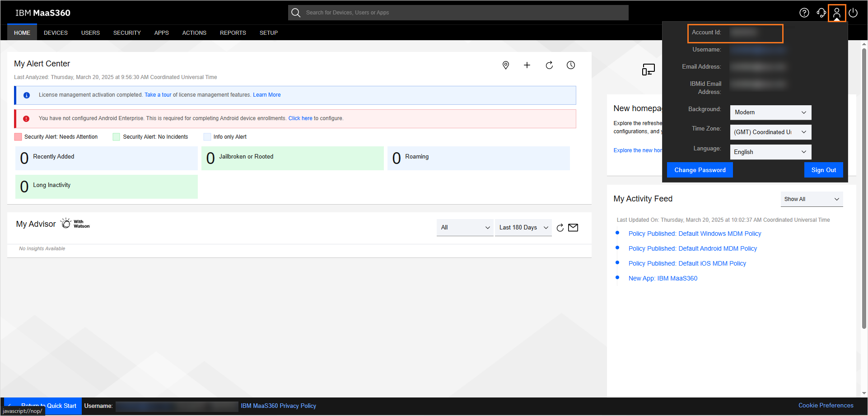Open Default iOS MDM Policy feed item
Viewport: 868px width, 416px height.
pos(687,263)
